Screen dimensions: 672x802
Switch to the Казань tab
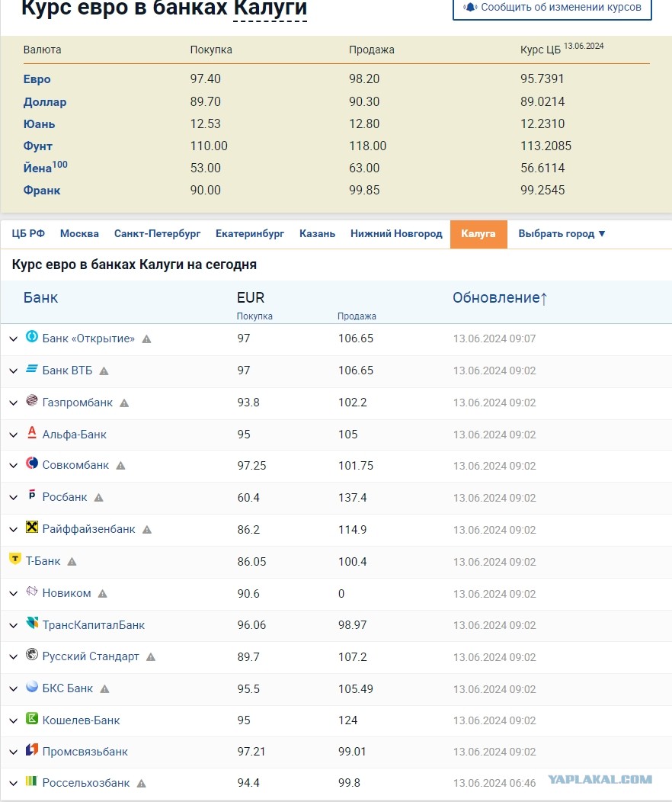coord(318,234)
